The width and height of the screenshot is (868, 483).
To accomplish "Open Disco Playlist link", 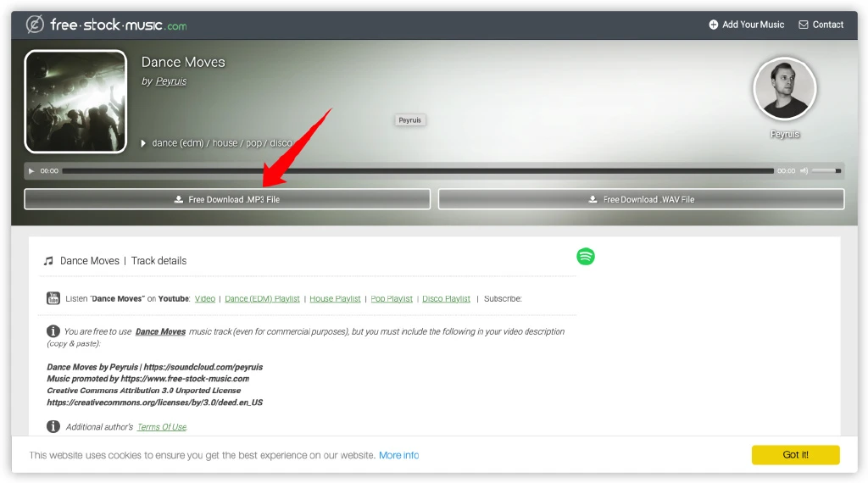I will pos(446,299).
